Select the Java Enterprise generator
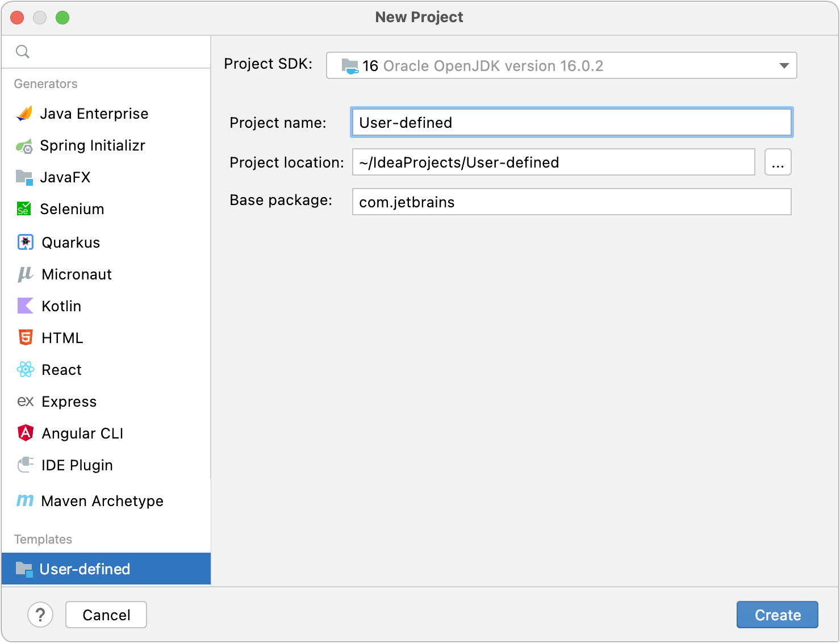Viewport: 840px width, 643px height. pos(106,114)
